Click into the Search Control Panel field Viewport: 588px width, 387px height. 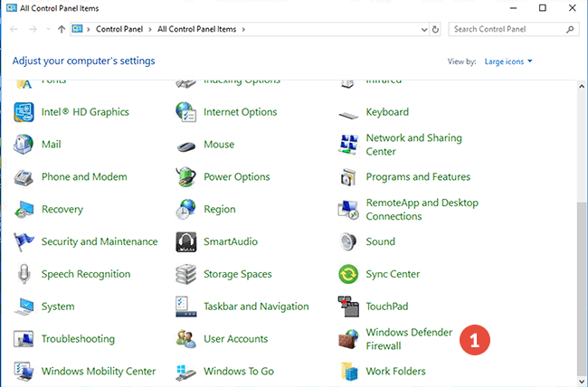tap(514, 29)
